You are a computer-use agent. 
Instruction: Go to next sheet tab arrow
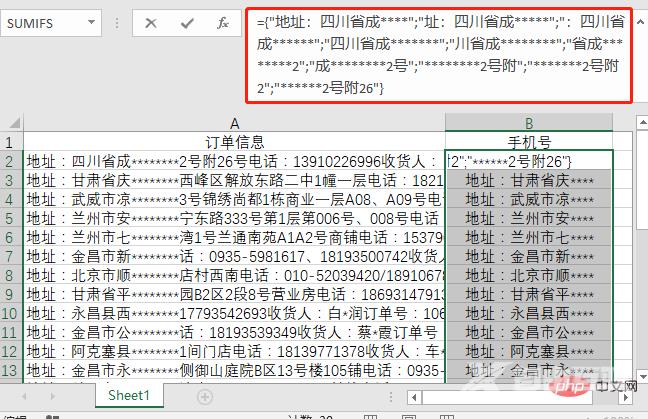pos(52,397)
